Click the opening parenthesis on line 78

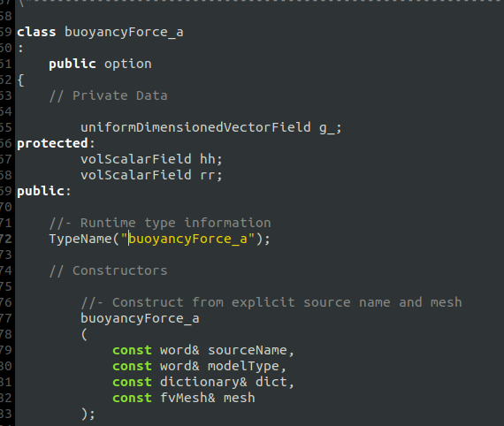point(85,335)
